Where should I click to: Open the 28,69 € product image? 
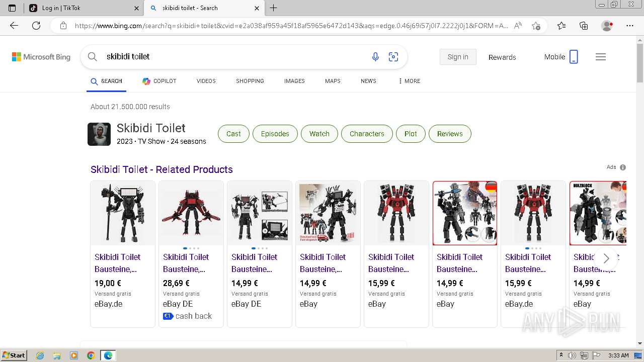[191, 213]
